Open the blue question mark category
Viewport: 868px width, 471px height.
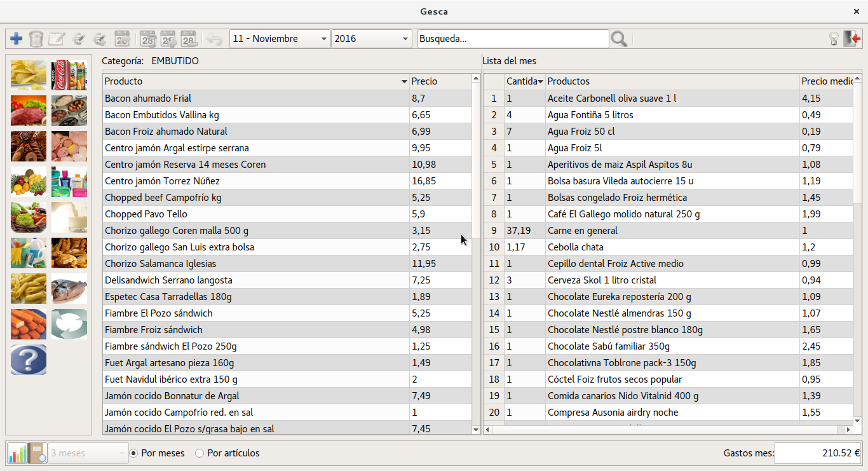pos(29,360)
